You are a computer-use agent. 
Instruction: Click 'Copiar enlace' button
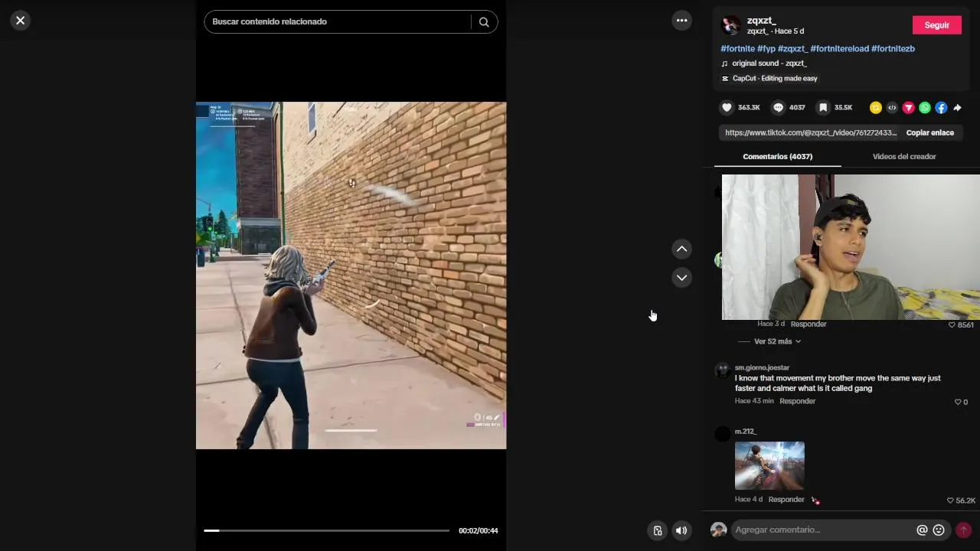pos(929,132)
